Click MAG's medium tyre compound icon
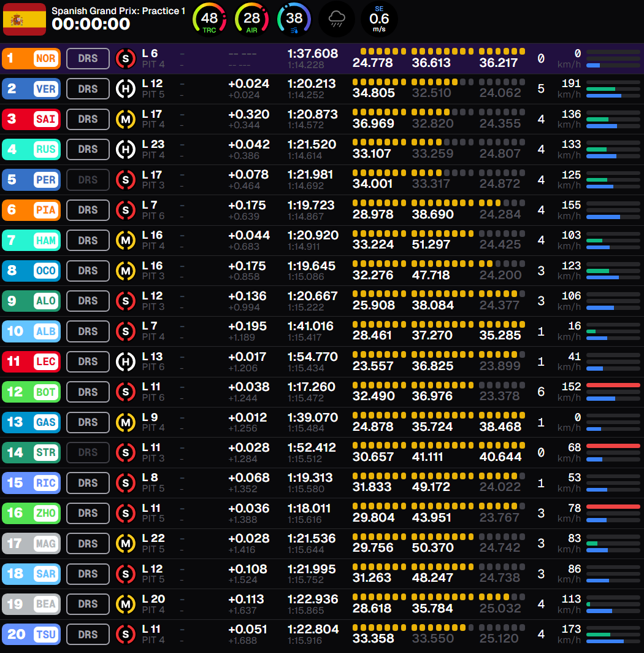The height and width of the screenshot is (653, 644). [x=125, y=544]
